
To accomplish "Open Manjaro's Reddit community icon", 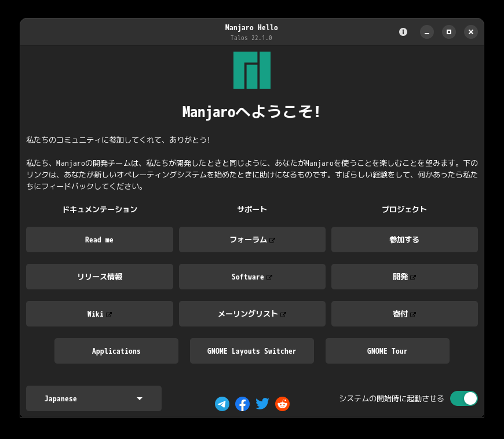I will 283,404.
